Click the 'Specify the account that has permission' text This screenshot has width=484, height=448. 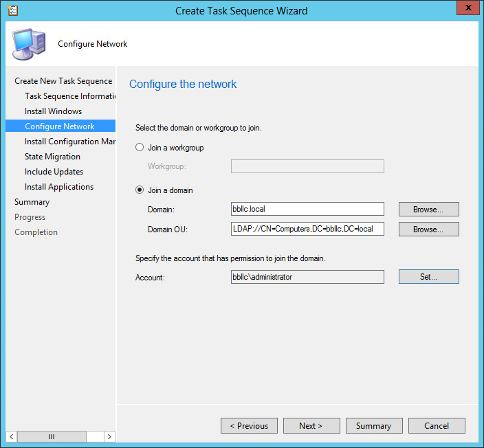(x=230, y=258)
